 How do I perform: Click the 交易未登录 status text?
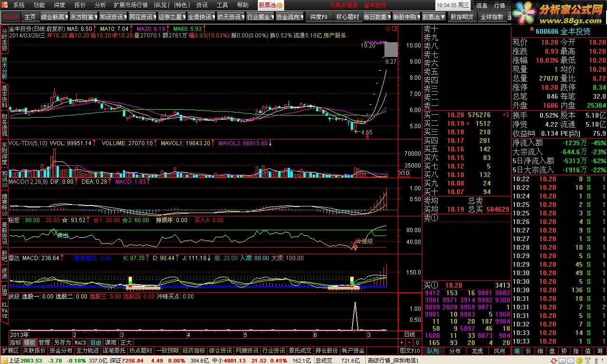[x=344, y=5]
